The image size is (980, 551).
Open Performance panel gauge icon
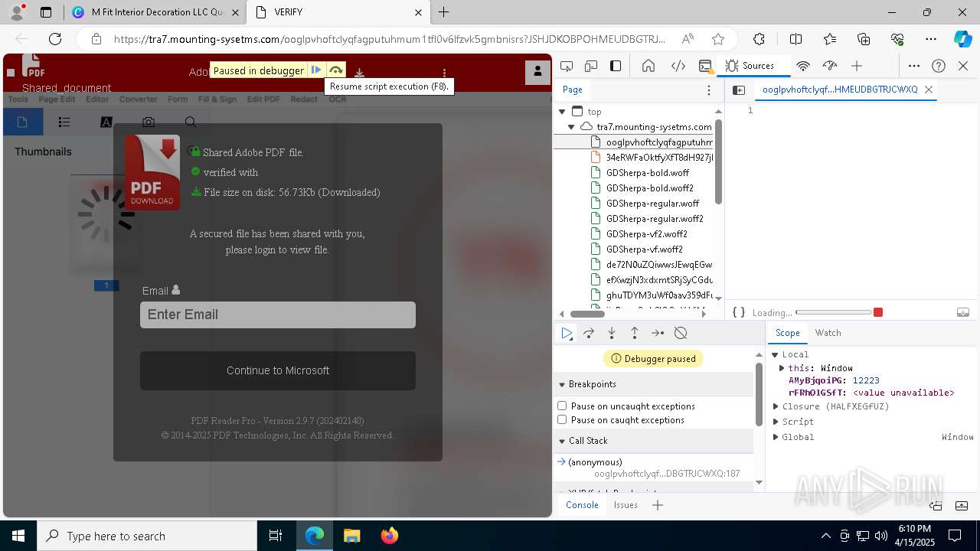829,66
